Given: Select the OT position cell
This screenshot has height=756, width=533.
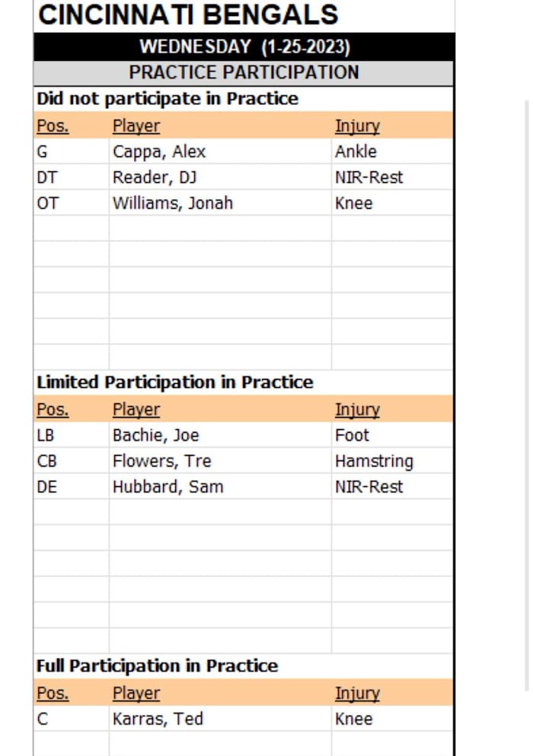Looking at the screenshot, I should tap(47, 203).
